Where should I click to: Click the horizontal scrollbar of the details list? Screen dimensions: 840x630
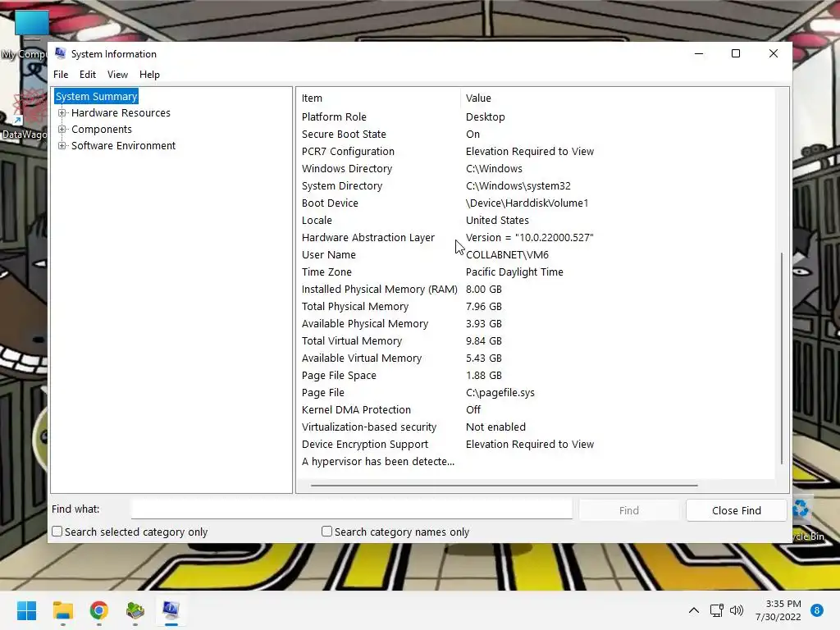tap(504, 486)
